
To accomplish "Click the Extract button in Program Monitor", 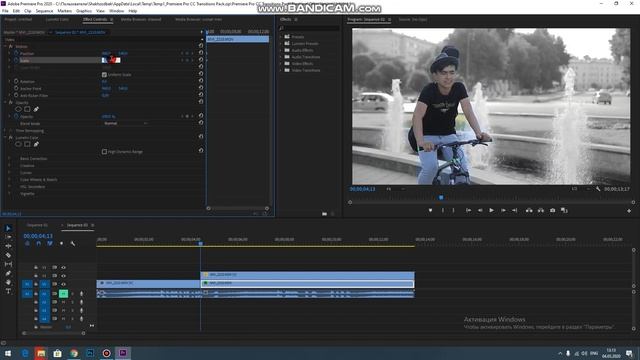I will pos(541,211).
